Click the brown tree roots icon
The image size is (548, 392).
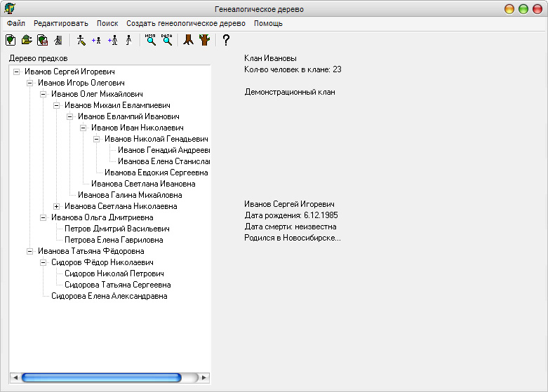(x=188, y=40)
